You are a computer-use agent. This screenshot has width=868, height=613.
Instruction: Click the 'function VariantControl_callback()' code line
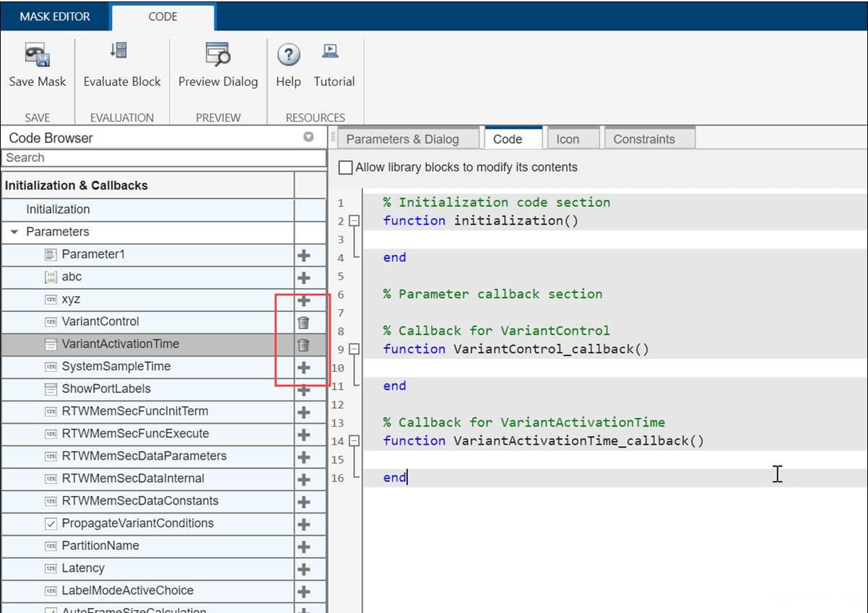pyautogui.click(x=516, y=349)
